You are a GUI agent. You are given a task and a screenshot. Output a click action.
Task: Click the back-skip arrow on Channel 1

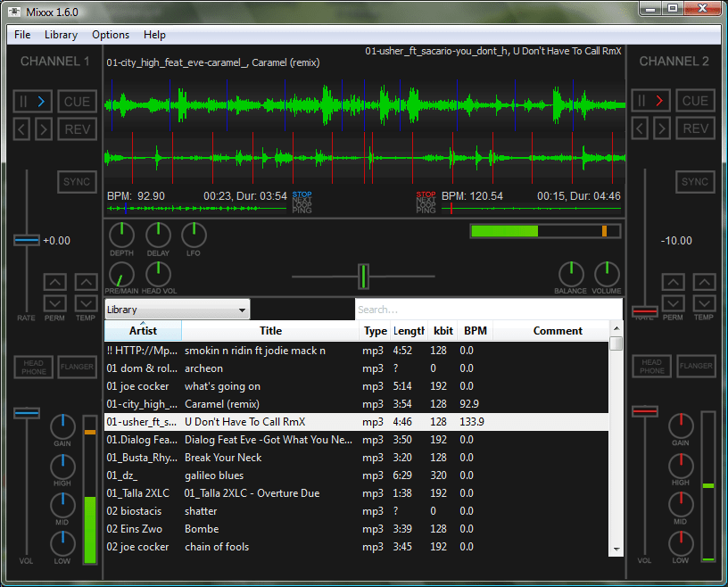[x=20, y=128]
